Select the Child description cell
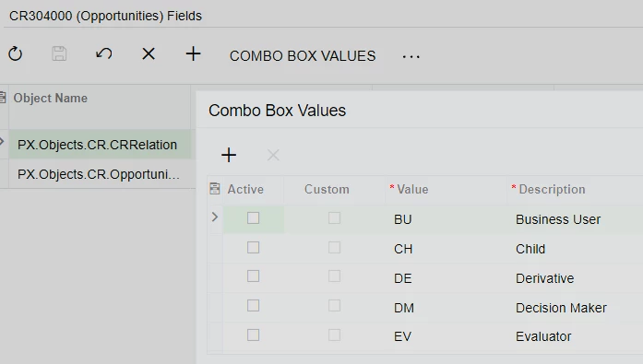The width and height of the screenshot is (643, 364). click(575, 249)
